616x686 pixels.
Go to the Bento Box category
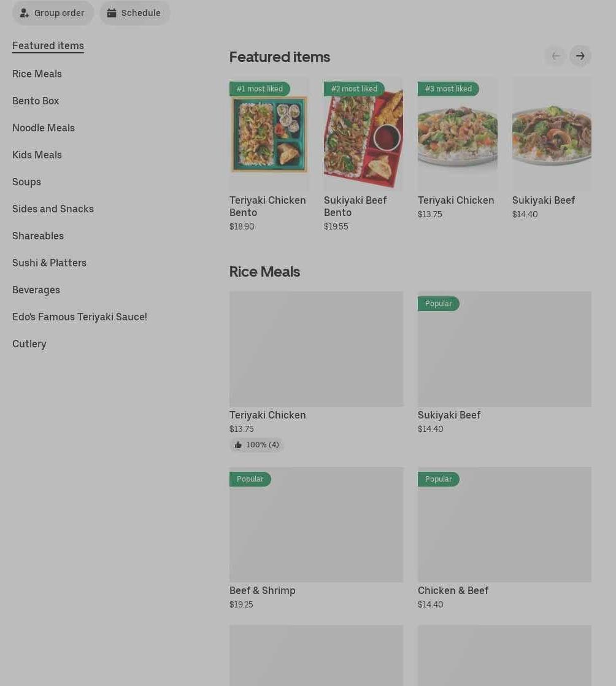36,101
